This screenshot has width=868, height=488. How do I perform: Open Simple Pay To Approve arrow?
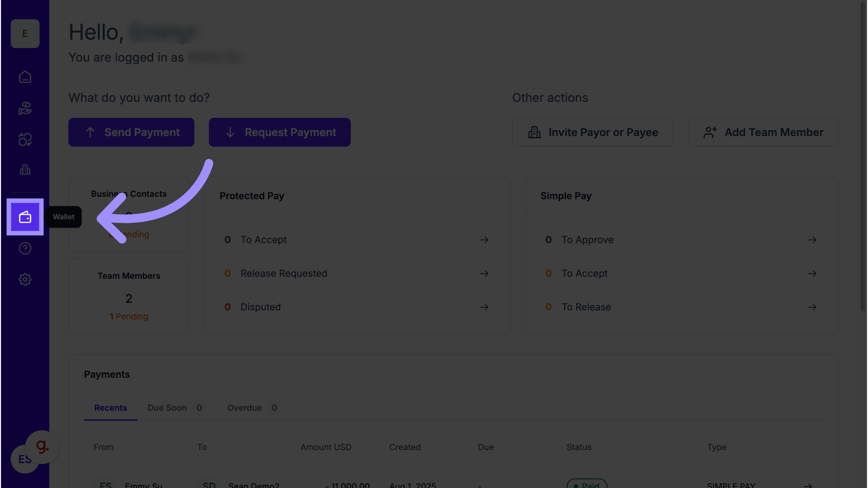(812, 240)
